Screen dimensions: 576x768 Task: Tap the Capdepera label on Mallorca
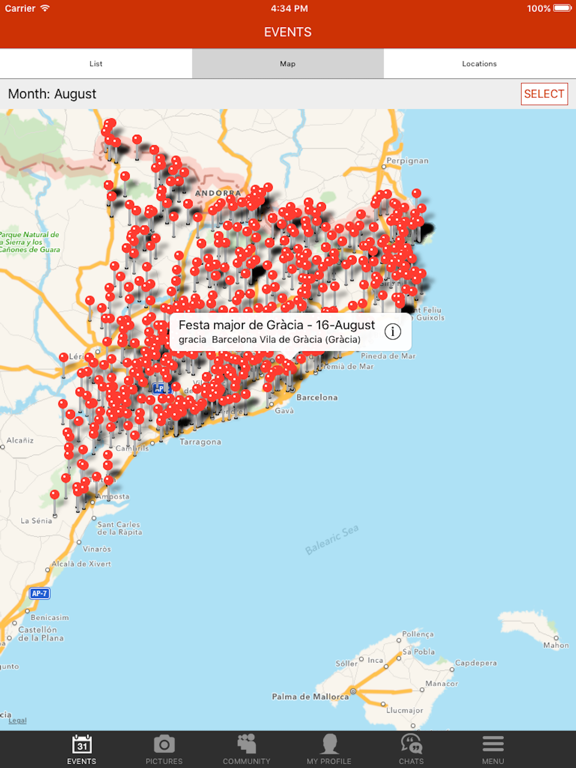click(x=476, y=663)
